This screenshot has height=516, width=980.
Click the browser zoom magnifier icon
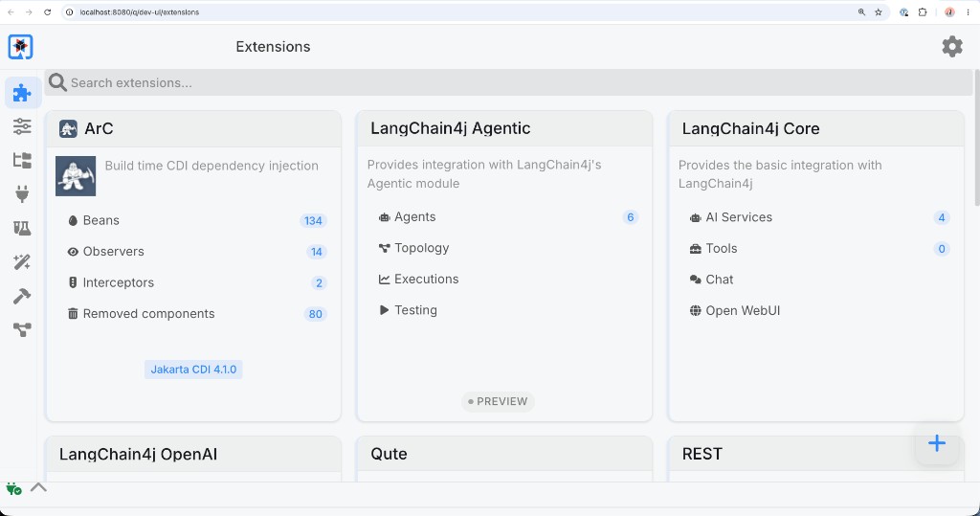862,11
